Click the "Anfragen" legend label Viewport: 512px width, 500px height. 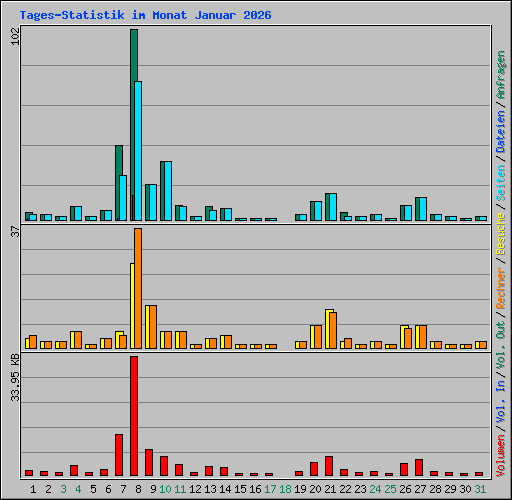(501, 75)
